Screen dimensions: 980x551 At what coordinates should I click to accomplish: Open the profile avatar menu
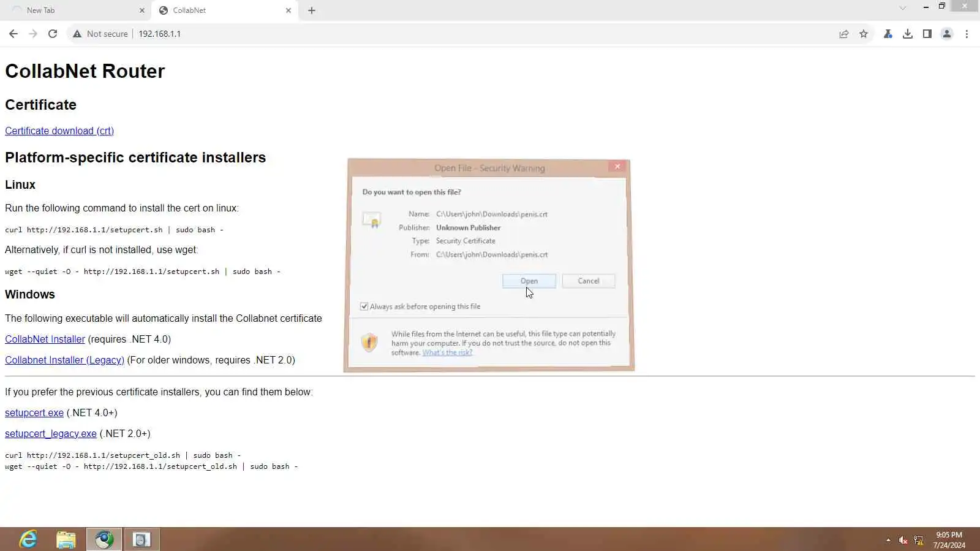[947, 34]
